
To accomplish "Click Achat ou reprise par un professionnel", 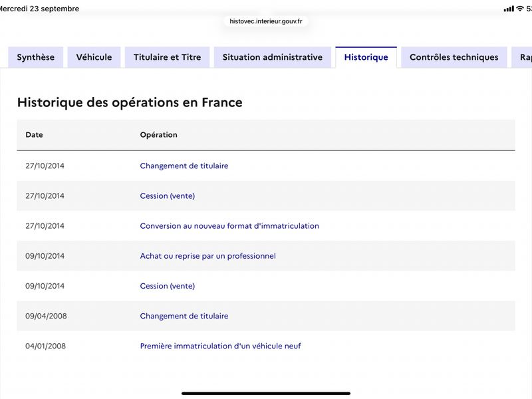I will 207,256.
